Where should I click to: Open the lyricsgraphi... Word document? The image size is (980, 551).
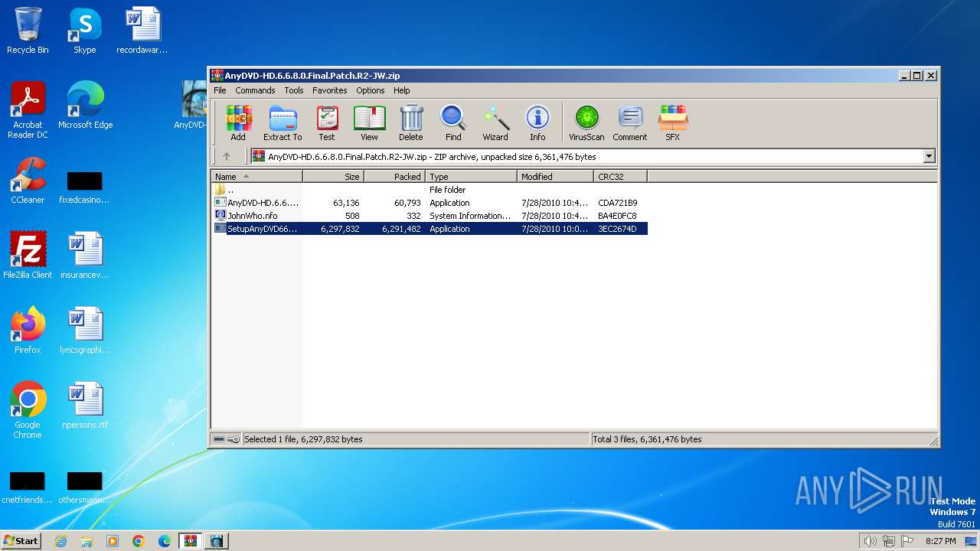85,331
